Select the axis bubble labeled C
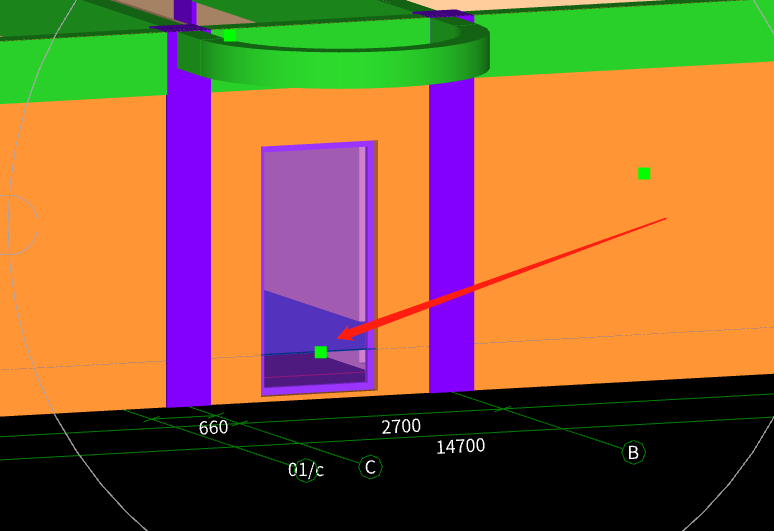 [370, 467]
